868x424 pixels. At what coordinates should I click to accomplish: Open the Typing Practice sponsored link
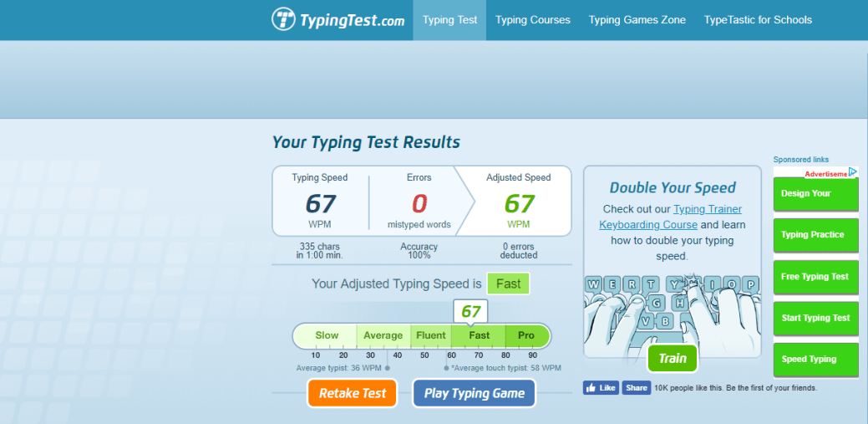point(815,235)
